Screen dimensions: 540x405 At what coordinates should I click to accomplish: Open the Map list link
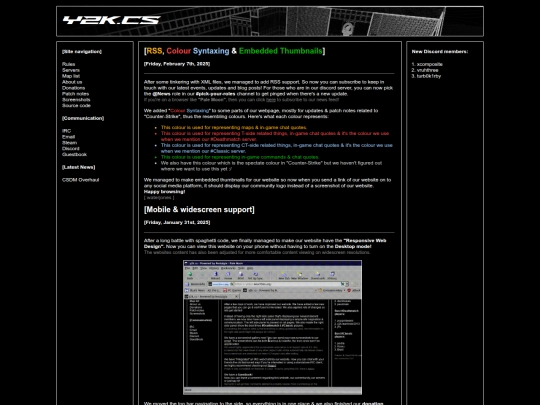(71, 76)
